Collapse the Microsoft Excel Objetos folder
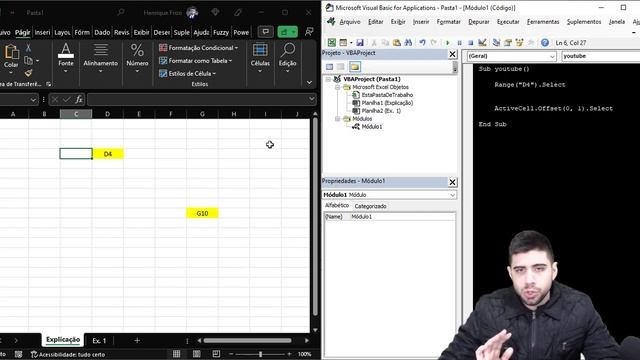The height and width of the screenshot is (360, 640). tap(338, 87)
